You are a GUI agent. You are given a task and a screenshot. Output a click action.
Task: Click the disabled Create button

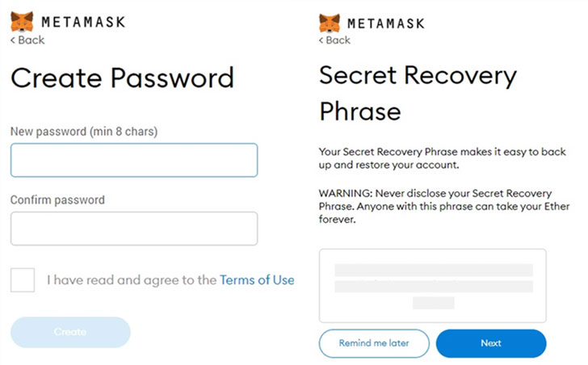(x=70, y=332)
